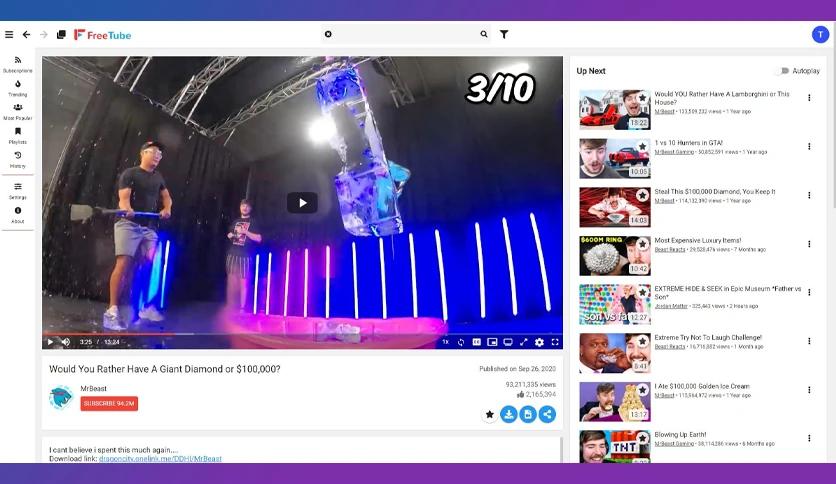Open the hamburger menu in the top bar

coord(9,35)
